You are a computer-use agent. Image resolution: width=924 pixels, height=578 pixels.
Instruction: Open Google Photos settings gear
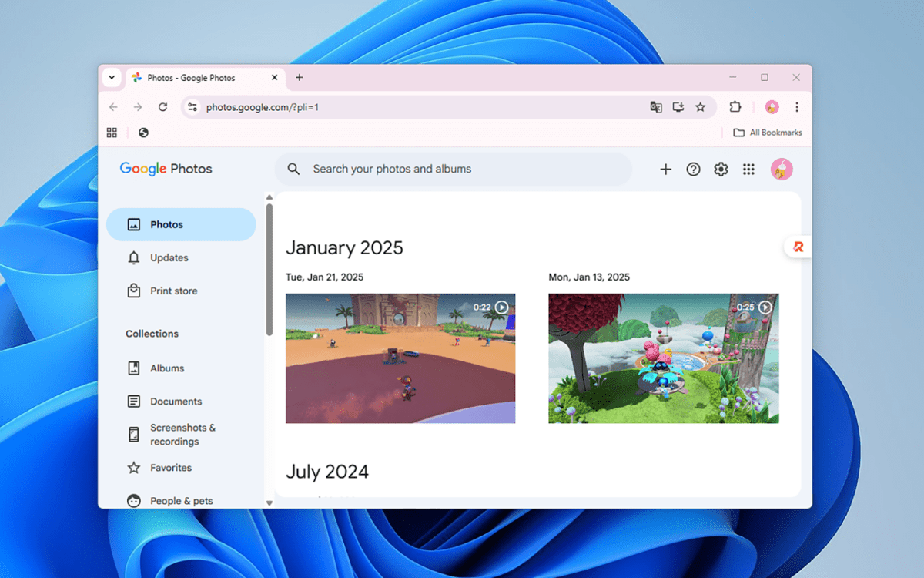(721, 170)
